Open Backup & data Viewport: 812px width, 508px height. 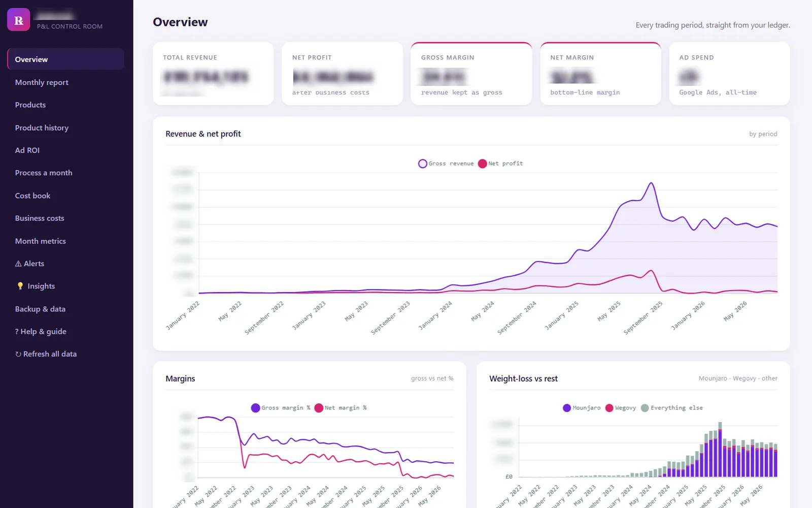tap(66, 309)
